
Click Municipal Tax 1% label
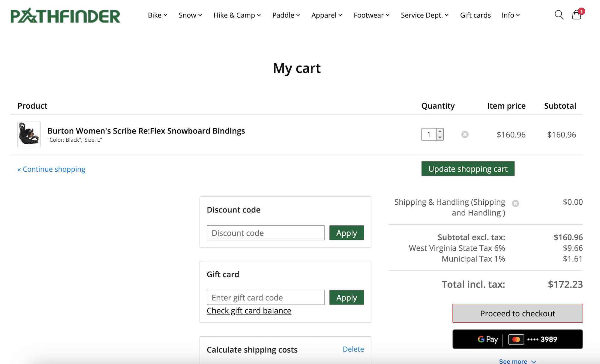(473, 259)
